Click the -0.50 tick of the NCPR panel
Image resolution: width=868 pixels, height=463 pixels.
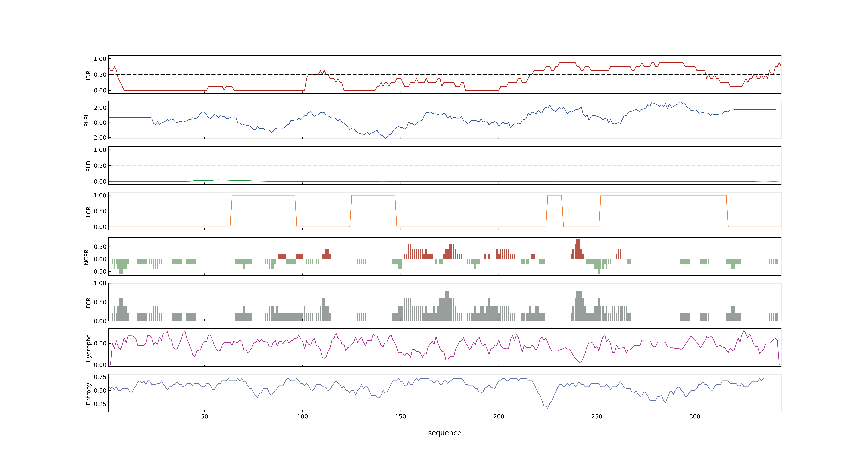coord(99,272)
